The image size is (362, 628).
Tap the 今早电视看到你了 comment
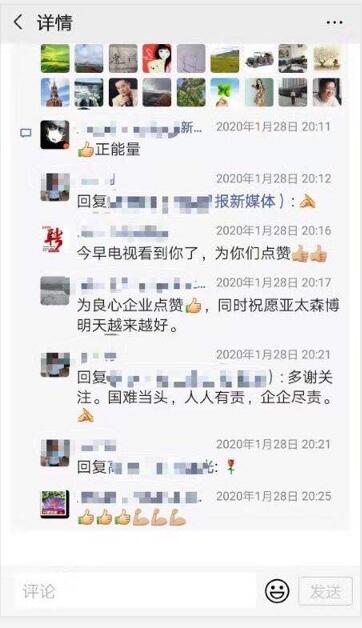click(202, 253)
